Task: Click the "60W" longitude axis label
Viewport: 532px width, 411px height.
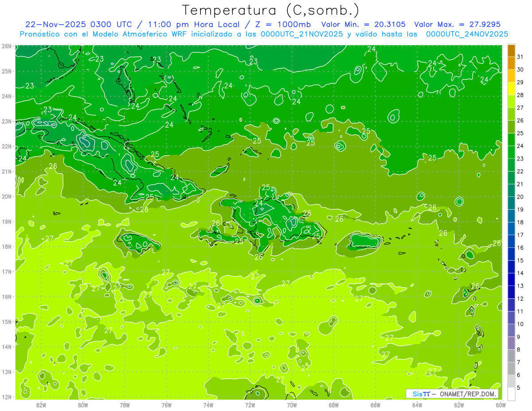Action: pos(501,405)
